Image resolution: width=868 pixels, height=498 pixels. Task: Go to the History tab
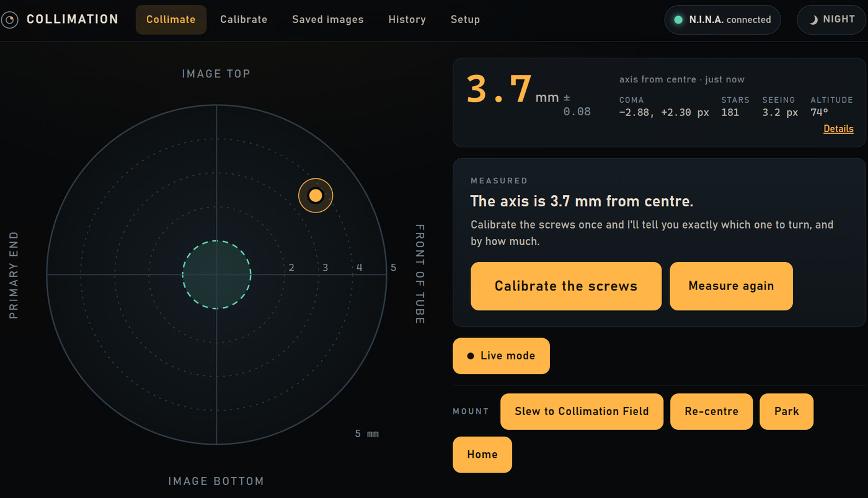[407, 19]
